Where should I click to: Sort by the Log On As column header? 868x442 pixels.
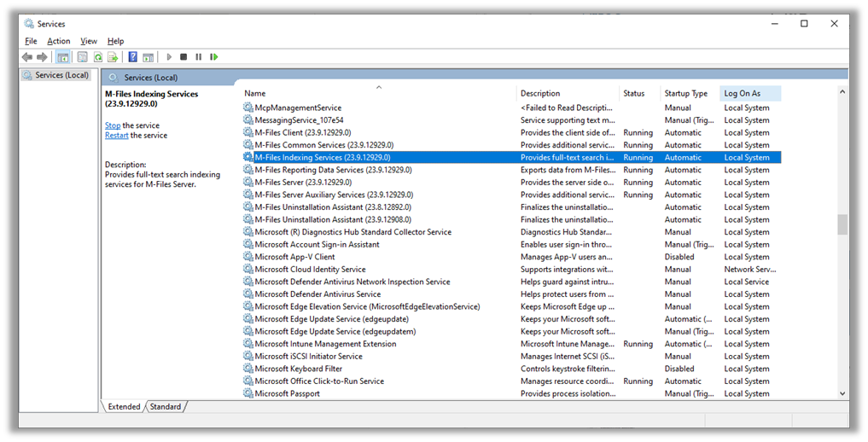pyautogui.click(x=750, y=94)
